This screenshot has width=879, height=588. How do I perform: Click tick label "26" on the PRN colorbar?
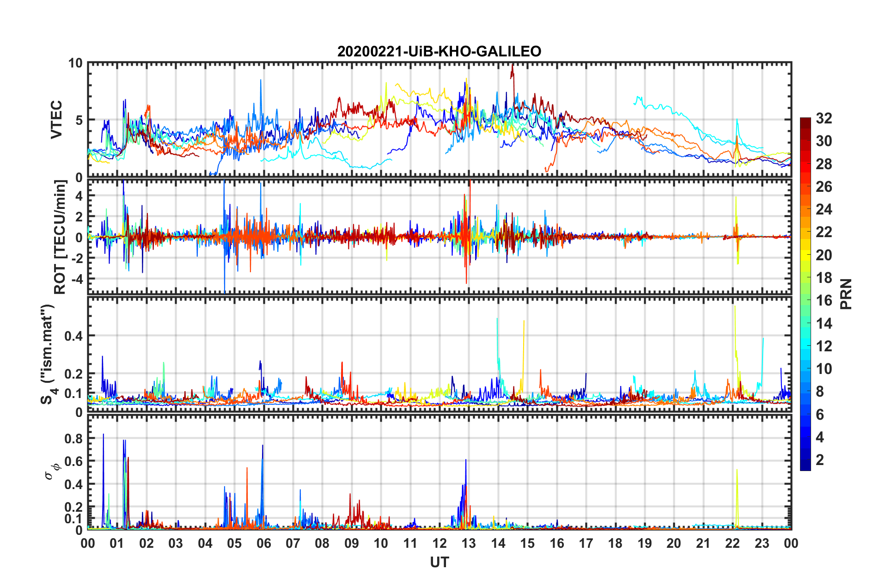tap(824, 187)
